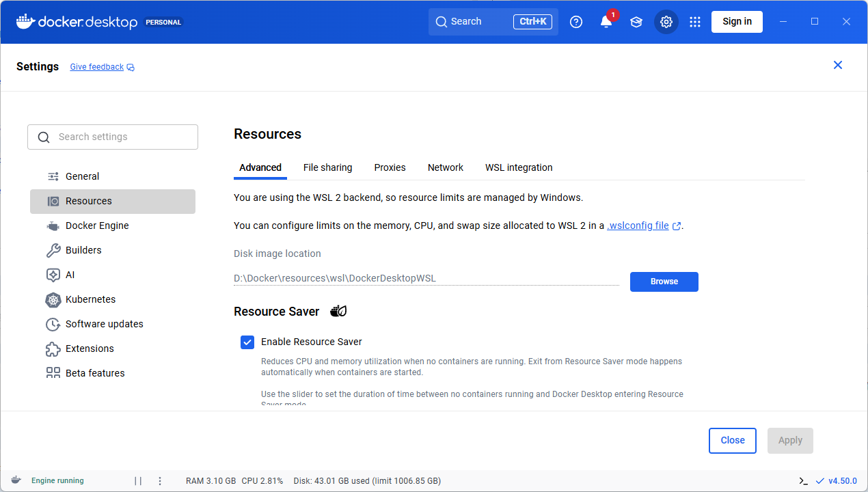Open the notifications bell icon
Viewport: 868px width, 492px height.
coord(606,22)
